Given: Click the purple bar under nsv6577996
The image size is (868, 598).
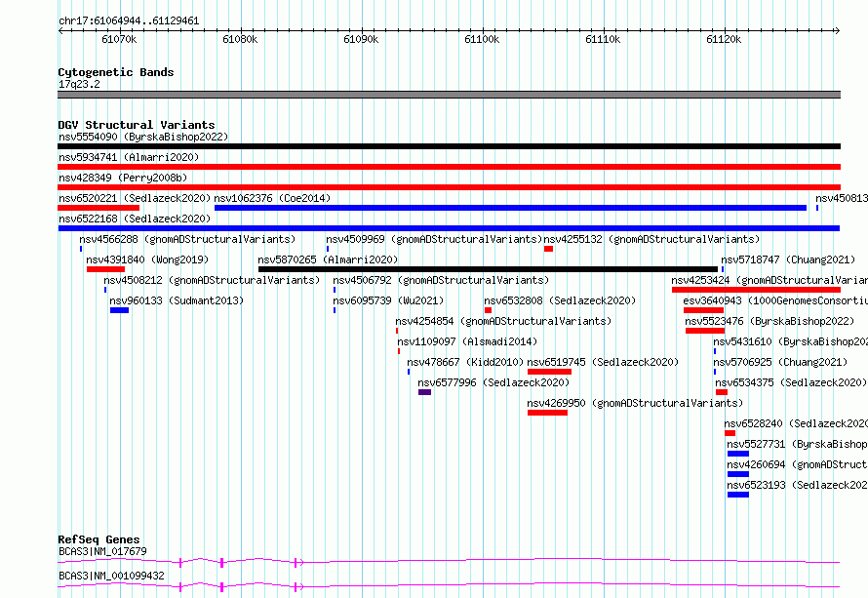Looking at the screenshot, I should point(424,392).
